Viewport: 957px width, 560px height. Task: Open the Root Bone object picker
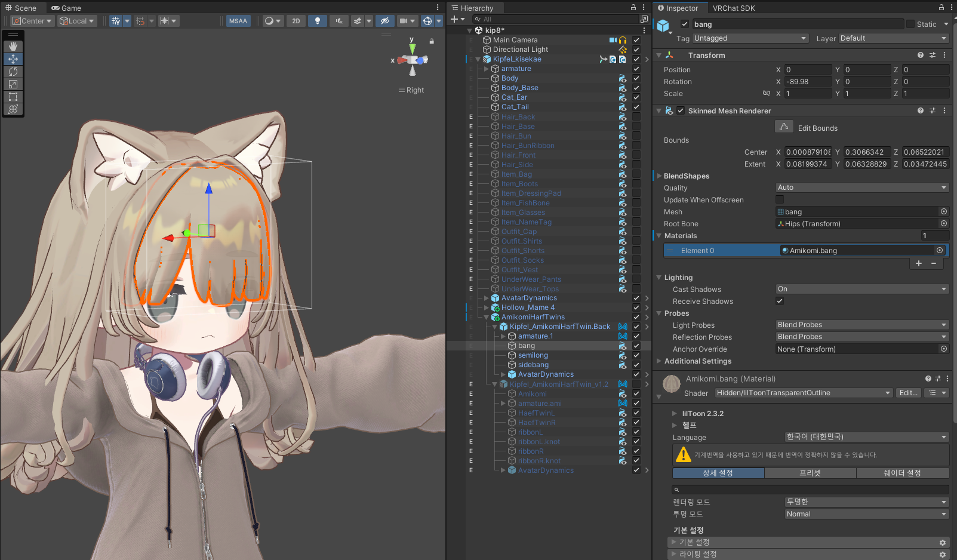click(944, 223)
